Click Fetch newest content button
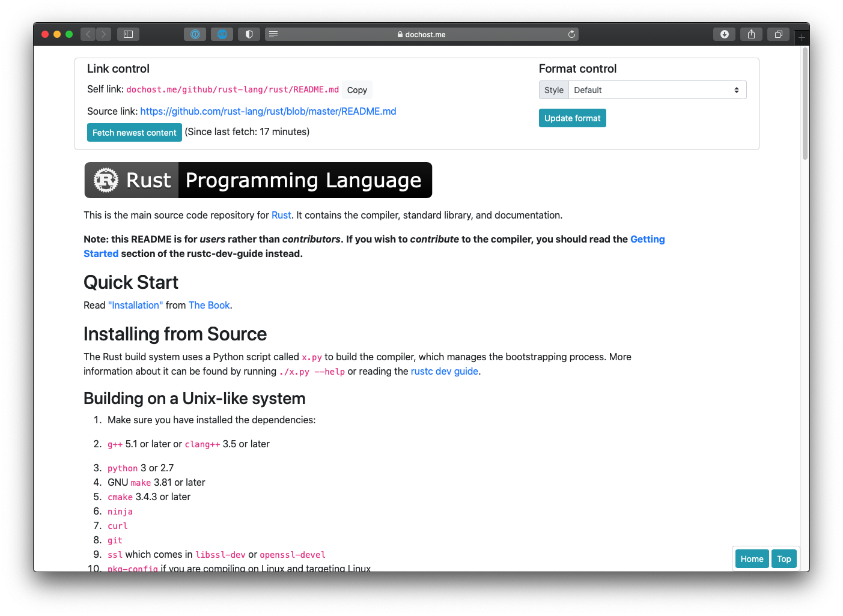 tap(135, 133)
